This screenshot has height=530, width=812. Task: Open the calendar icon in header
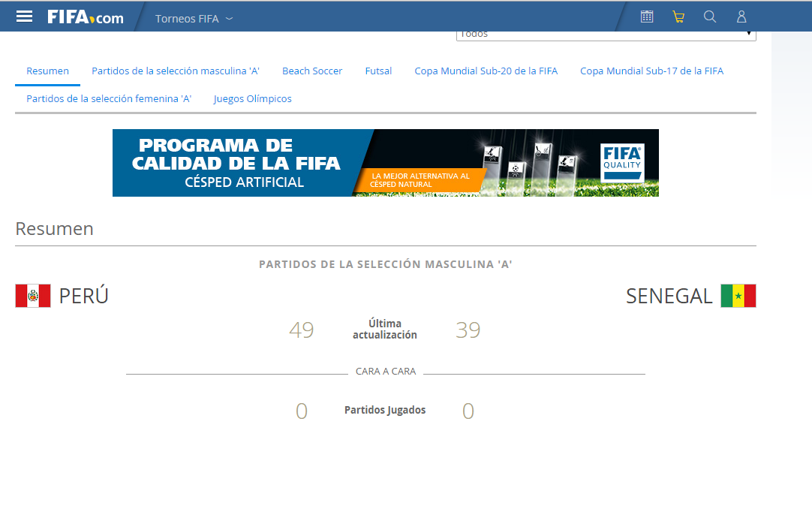coord(647,17)
